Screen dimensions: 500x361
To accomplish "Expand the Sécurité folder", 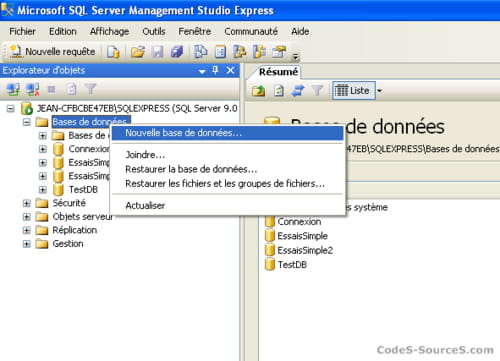I will tap(27, 203).
